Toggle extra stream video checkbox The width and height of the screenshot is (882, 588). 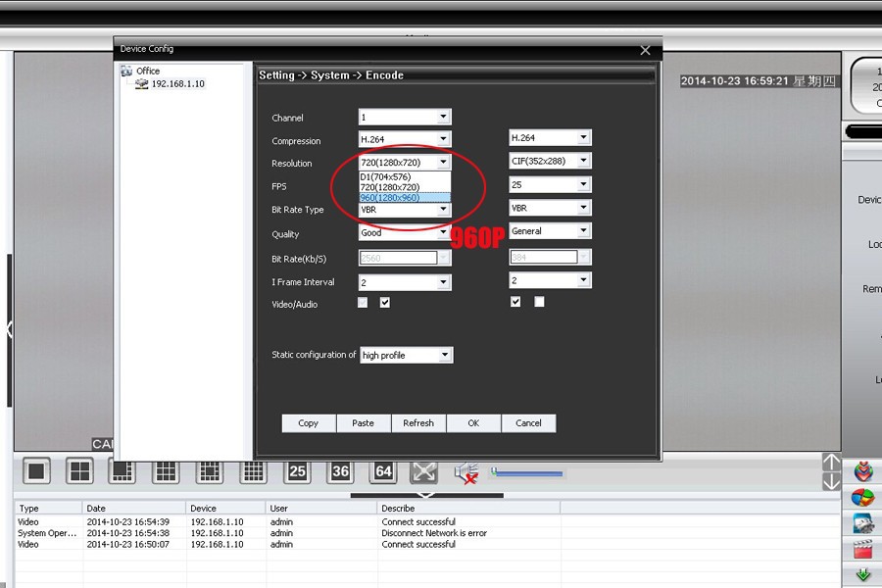(x=516, y=302)
